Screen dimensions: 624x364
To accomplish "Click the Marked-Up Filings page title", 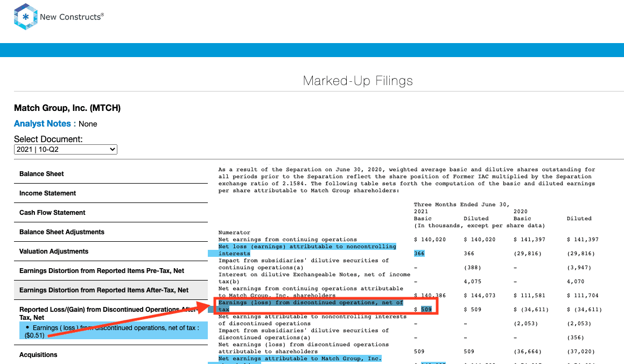I will click(358, 81).
